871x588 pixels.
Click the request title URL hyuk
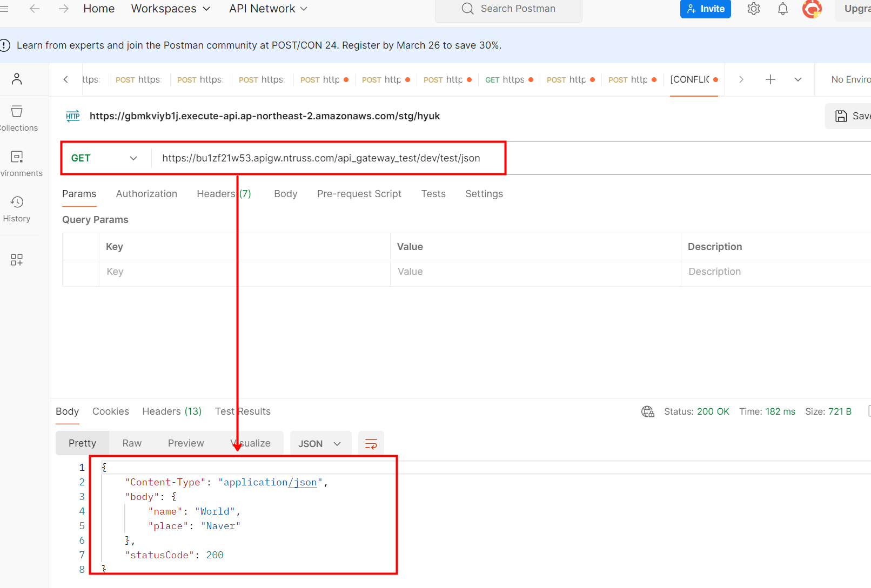pyautogui.click(x=265, y=116)
